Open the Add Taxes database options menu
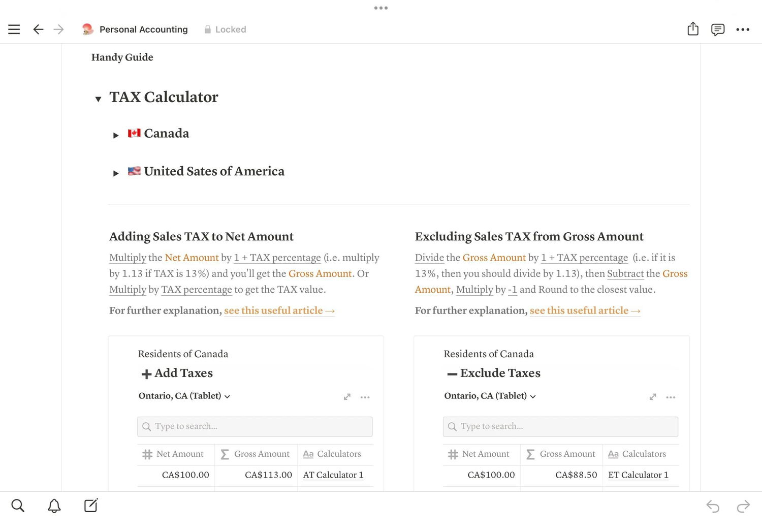 pyautogui.click(x=365, y=397)
